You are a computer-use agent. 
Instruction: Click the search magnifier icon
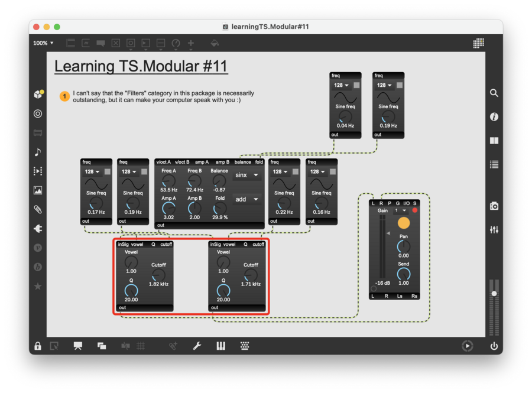pos(494,93)
